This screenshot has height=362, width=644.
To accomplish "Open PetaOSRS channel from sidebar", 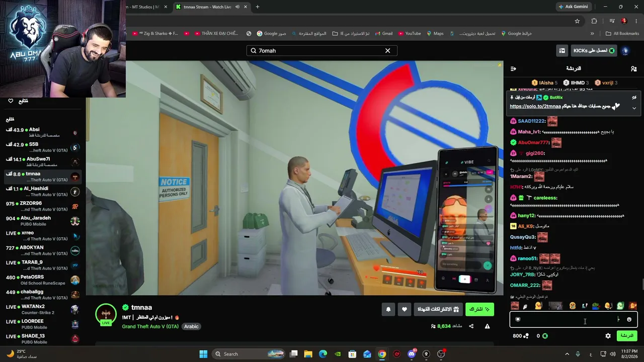I will click(43, 280).
